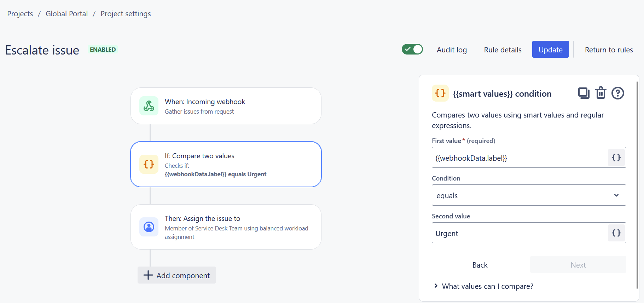Open the Condition dropdown showing equals
This screenshot has height=303, width=644.
click(x=528, y=195)
